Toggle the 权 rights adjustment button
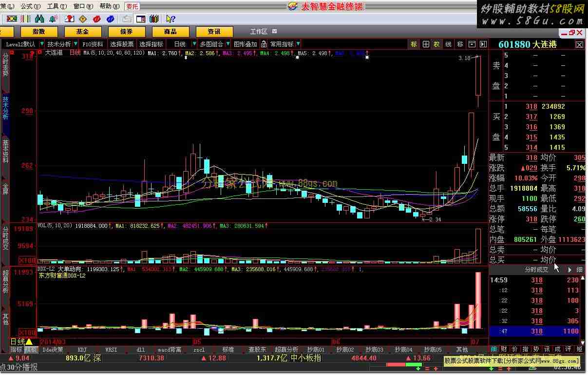 click(x=437, y=44)
